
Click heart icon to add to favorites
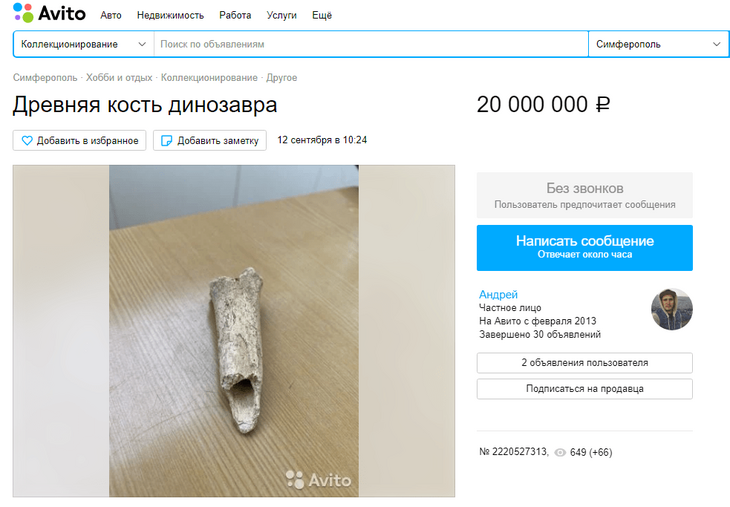(28, 141)
